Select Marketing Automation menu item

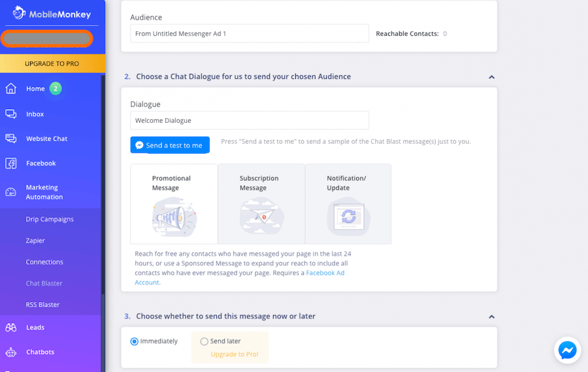pos(44,192)
